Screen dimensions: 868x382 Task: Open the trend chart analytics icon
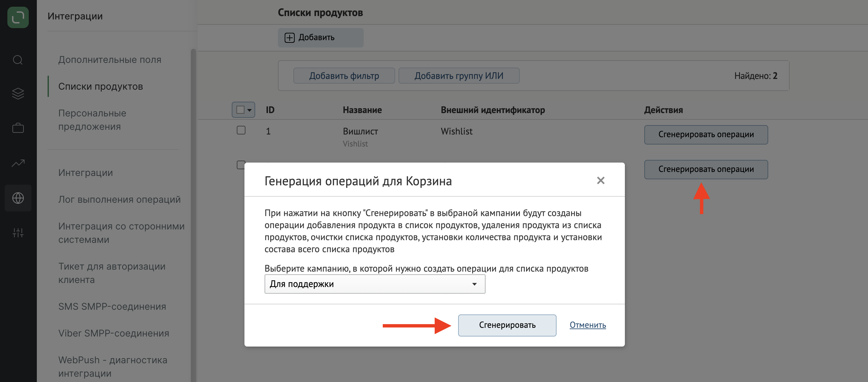(x=18, y=163)
